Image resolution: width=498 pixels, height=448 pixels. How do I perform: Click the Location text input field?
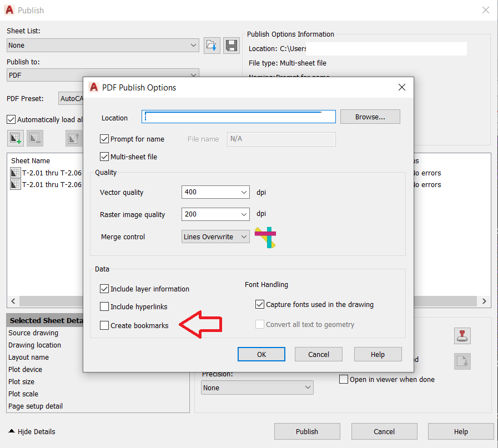pos(238,117)
